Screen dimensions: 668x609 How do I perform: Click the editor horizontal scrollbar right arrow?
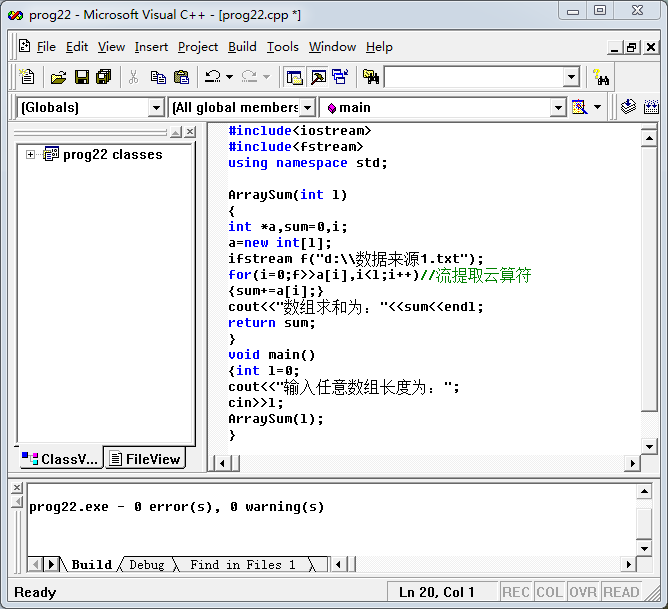point(633,463)
